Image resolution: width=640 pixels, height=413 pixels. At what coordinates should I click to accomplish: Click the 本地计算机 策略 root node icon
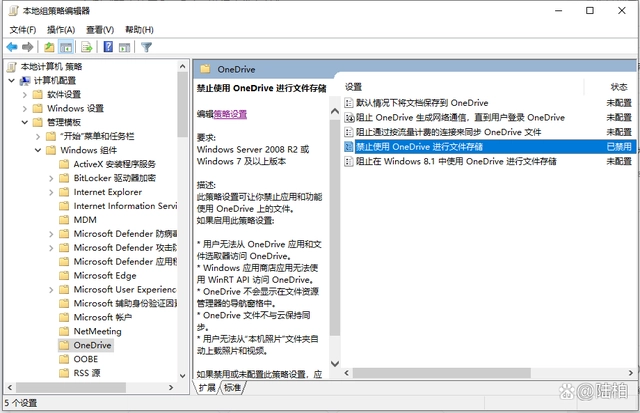click(12, 67)
